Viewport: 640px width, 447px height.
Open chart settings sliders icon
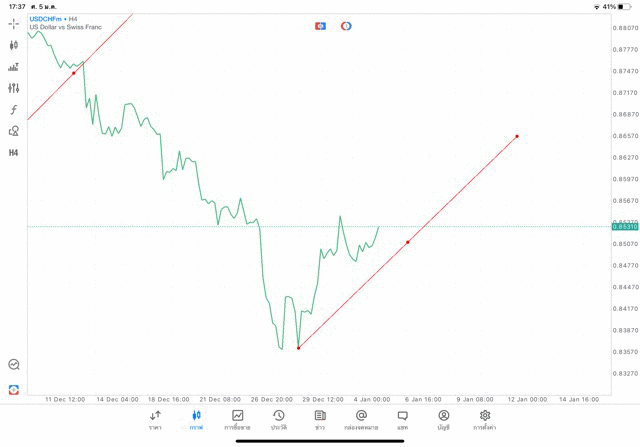click(x=14, y=88)
